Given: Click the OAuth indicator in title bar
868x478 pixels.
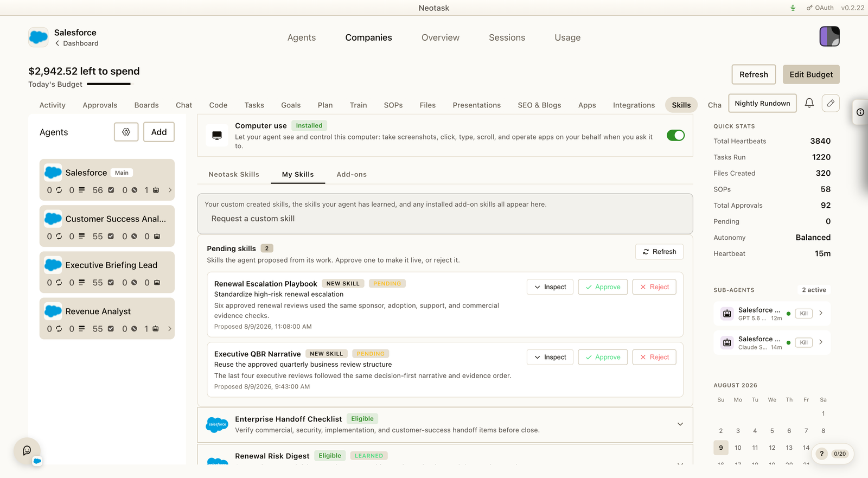Looking at the screenshot, I should (x=820, y=8).
